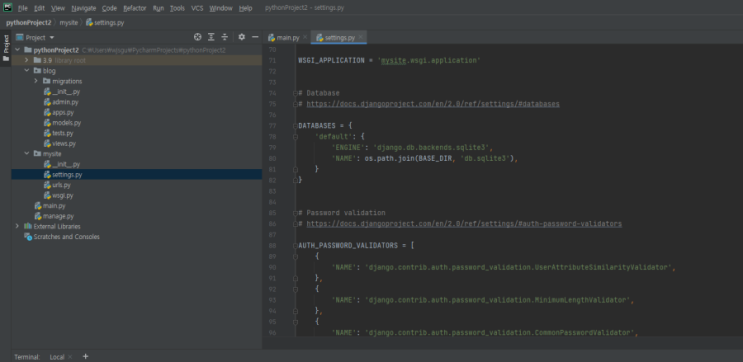Select settings.py in project tree
Viewport: 743px width, 362px height.
point(63,175)
